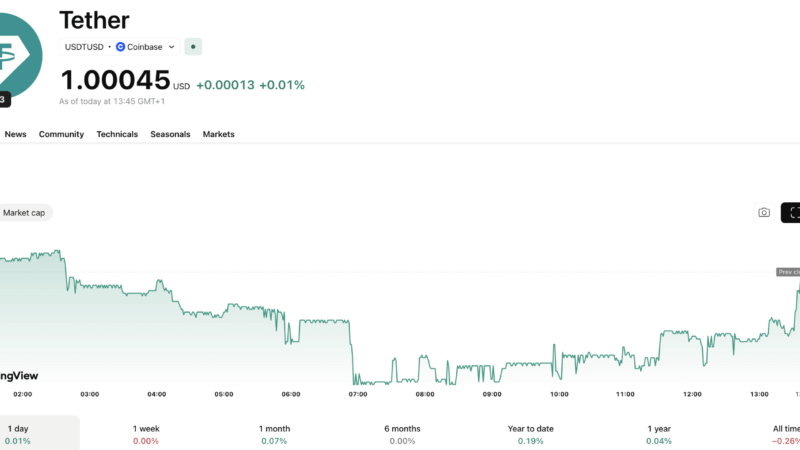
Task: Click the 02:00 time axis label
Action: pos(22,394)
